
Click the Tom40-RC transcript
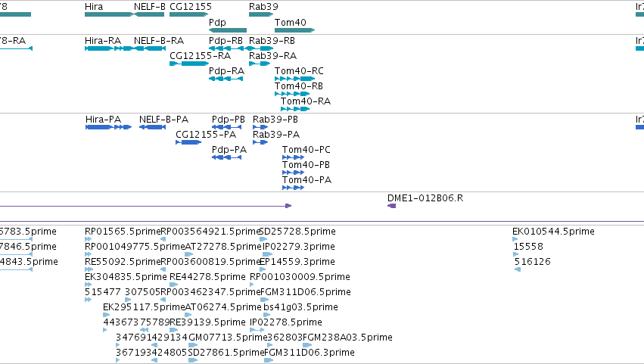point(295,79)
